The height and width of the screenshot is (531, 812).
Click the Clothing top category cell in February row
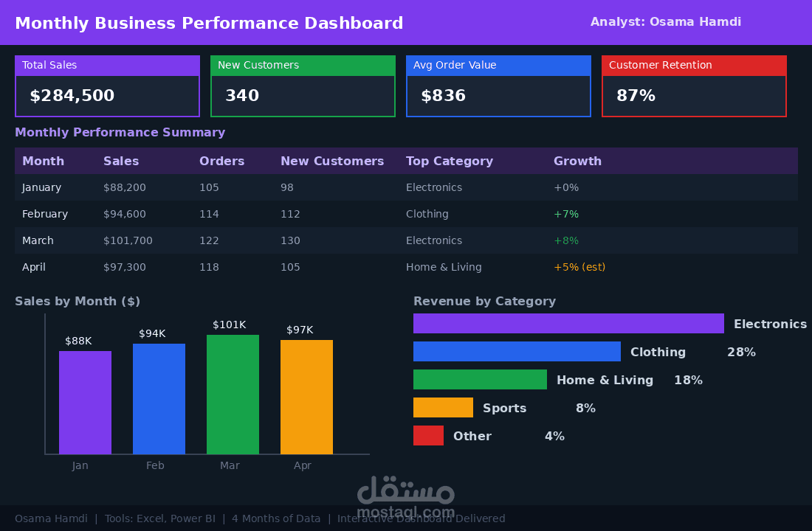pos(427,214)
